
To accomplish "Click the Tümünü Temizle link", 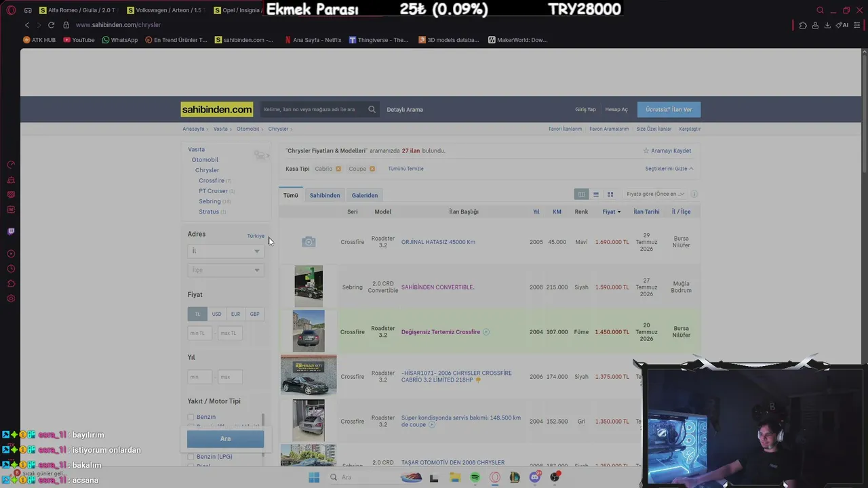I will tap(406, 169).
